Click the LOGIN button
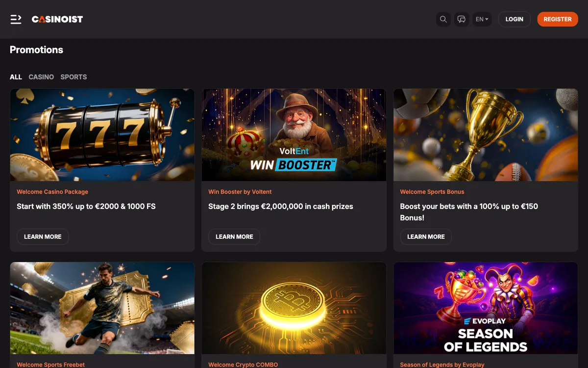The width and height of the screenshot is (588, 368). pyautogui.click(x=514, y=19)
